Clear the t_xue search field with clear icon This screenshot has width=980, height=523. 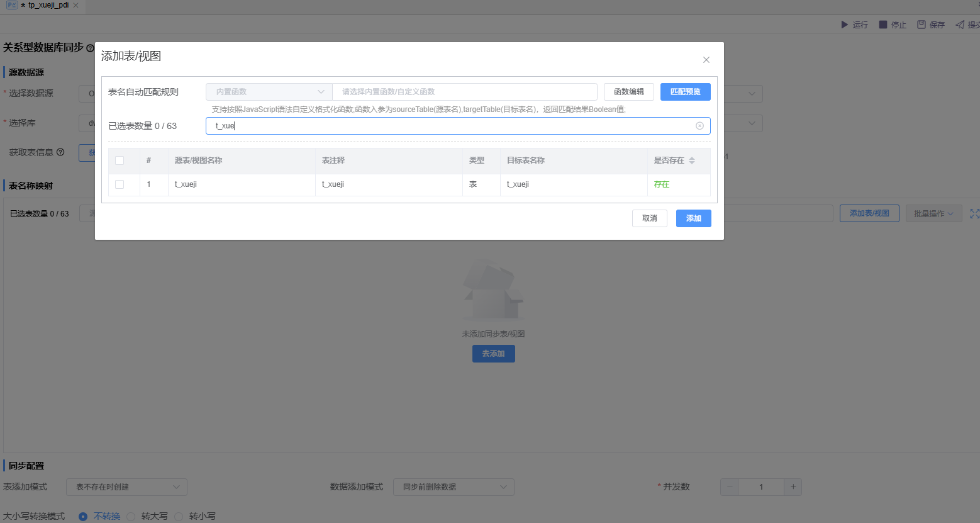tap(699, 126)
